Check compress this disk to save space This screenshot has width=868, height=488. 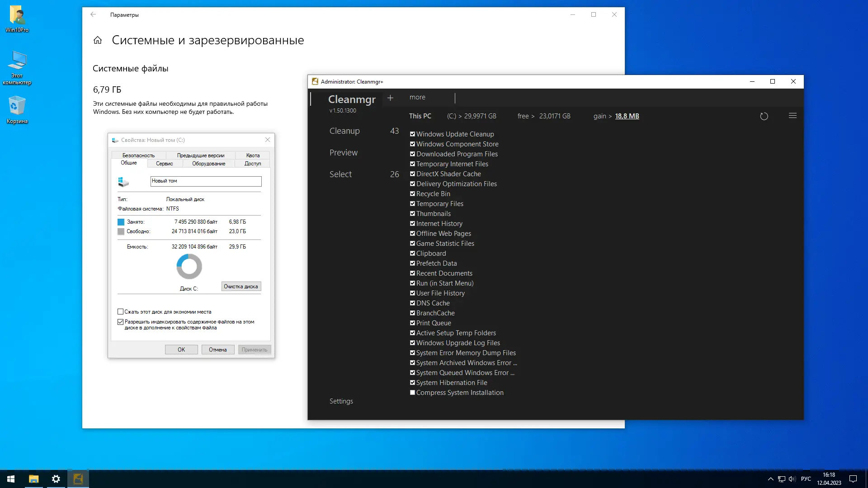tap(121, 312)
